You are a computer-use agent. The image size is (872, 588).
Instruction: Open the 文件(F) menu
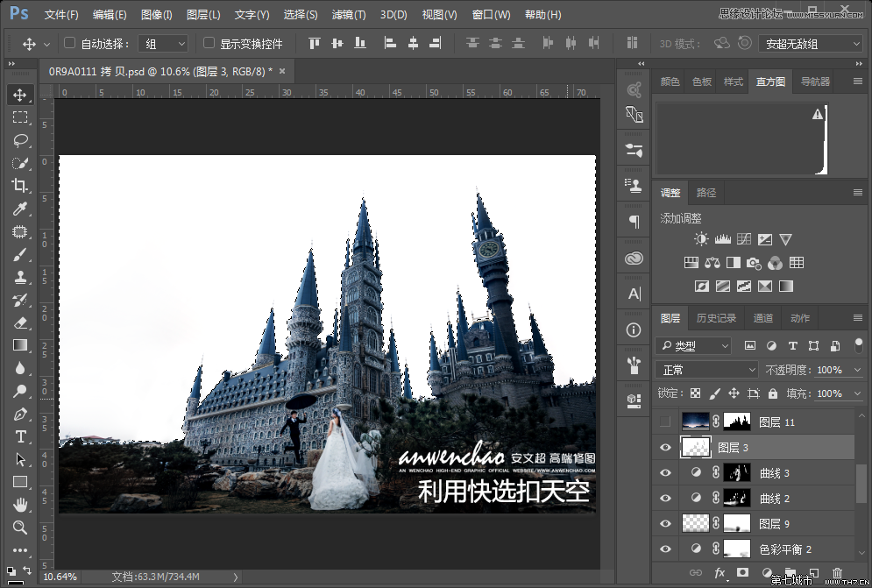tap(61, 15)
